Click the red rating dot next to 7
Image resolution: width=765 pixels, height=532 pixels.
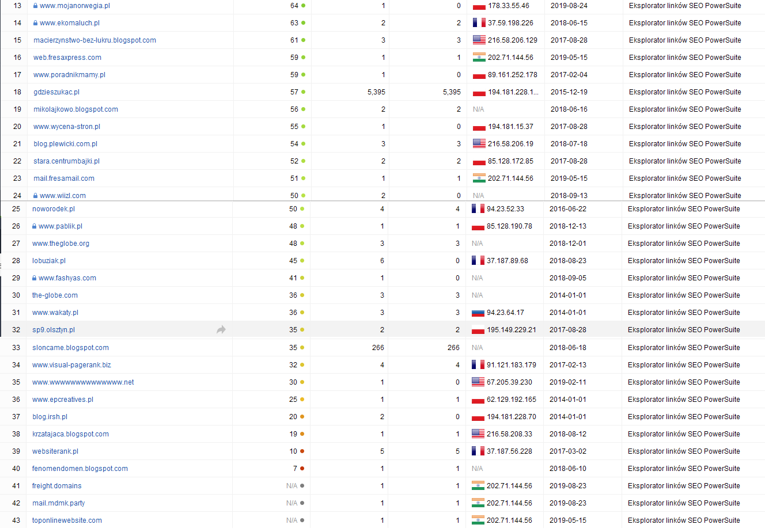click(x=302, y=469)
